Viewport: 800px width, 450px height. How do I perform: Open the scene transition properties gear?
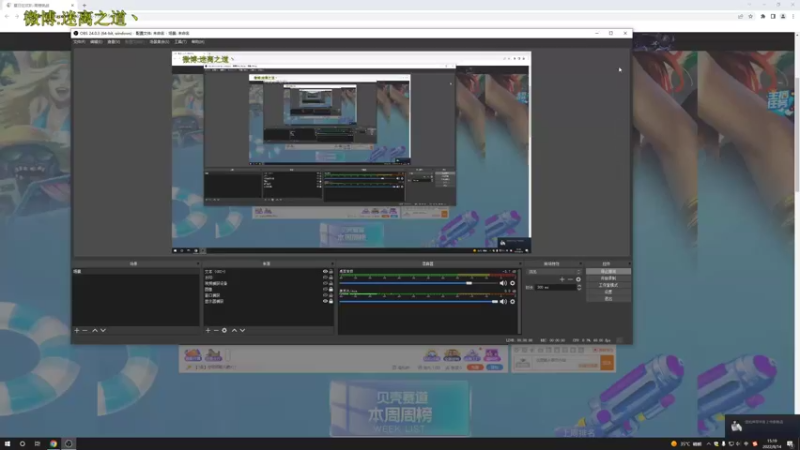tap(579, 279)
